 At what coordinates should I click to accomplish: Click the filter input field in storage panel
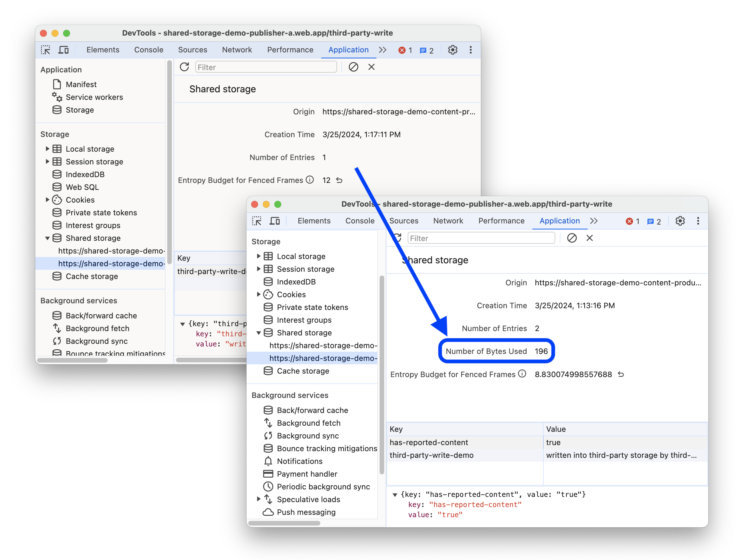pos(480,238)
